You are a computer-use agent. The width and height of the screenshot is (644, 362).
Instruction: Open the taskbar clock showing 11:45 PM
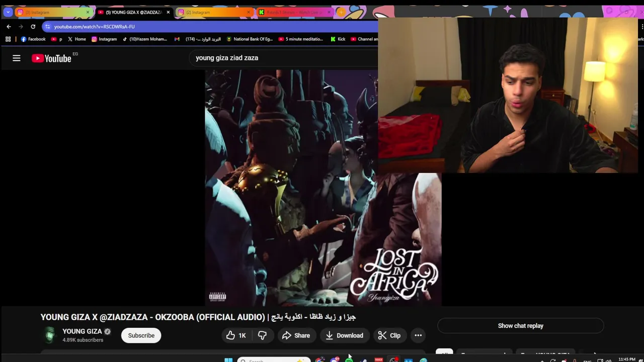[627, 359]
